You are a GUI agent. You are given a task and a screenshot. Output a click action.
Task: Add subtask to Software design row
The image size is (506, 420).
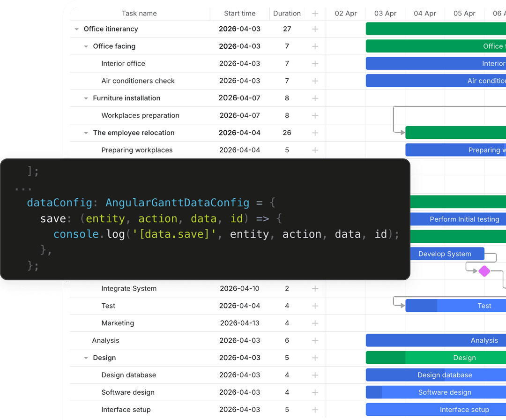click(315, 392)
